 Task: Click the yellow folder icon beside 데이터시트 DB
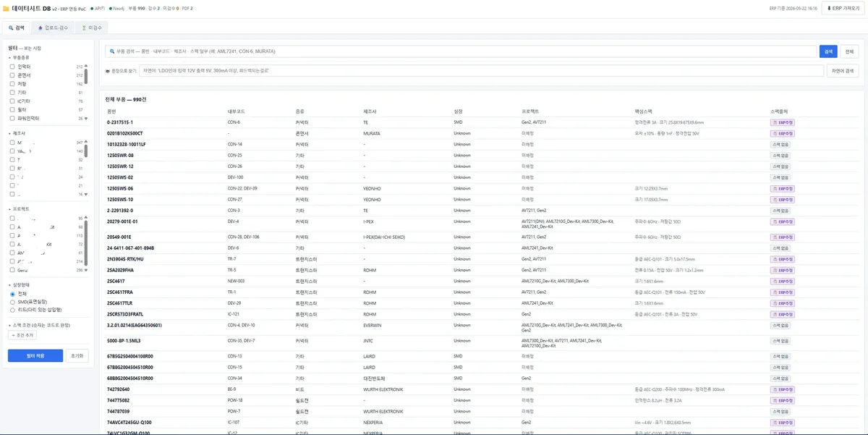pos(7,9)
